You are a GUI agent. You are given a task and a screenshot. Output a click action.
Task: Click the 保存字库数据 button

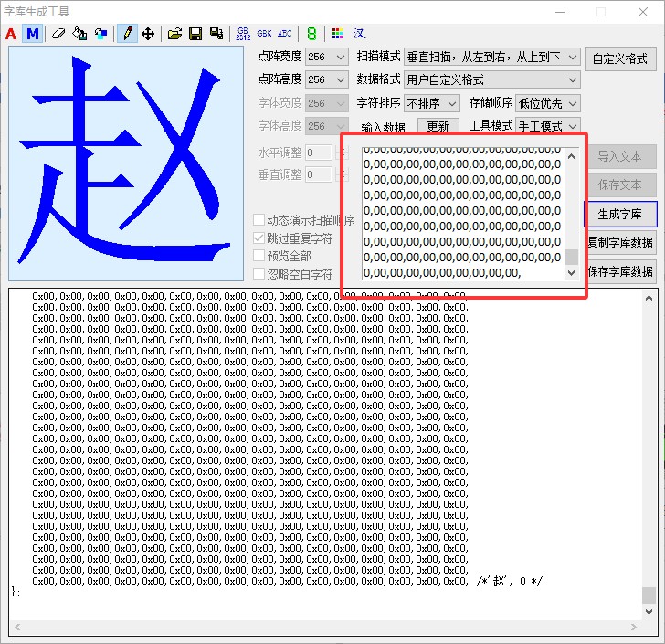click(620, 271)
